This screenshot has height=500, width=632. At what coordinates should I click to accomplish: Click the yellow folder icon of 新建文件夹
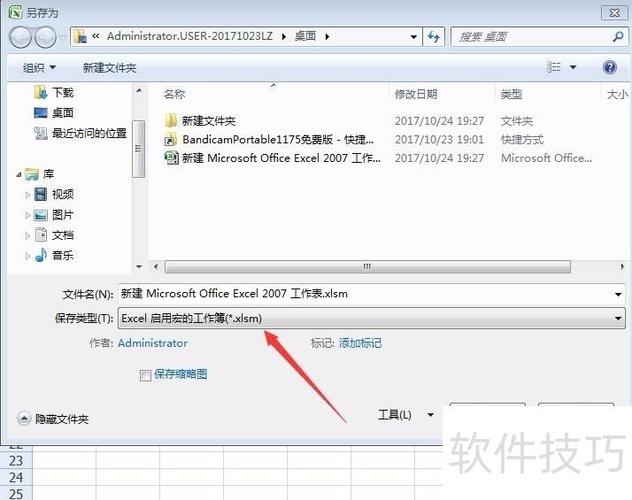[x=171, y=120]
